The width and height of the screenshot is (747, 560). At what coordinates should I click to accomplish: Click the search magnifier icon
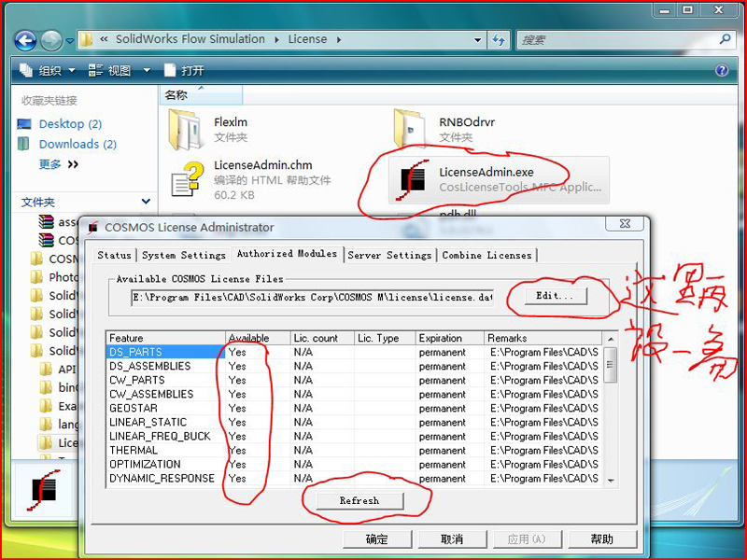726,39
